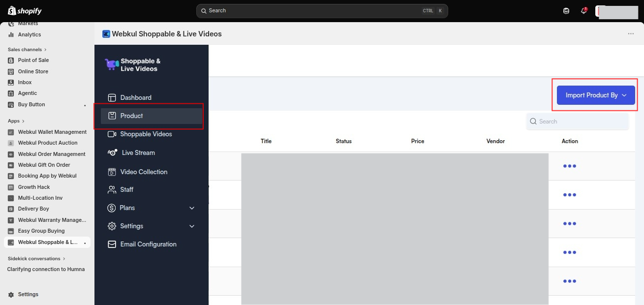This screenshot has width=644, height=305.
Task: Click the Email Configuration envelope icon
Action: coord(112,244)
